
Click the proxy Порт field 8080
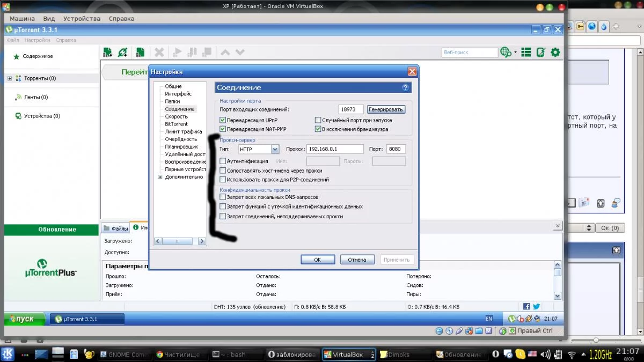[x=396, y=149]
